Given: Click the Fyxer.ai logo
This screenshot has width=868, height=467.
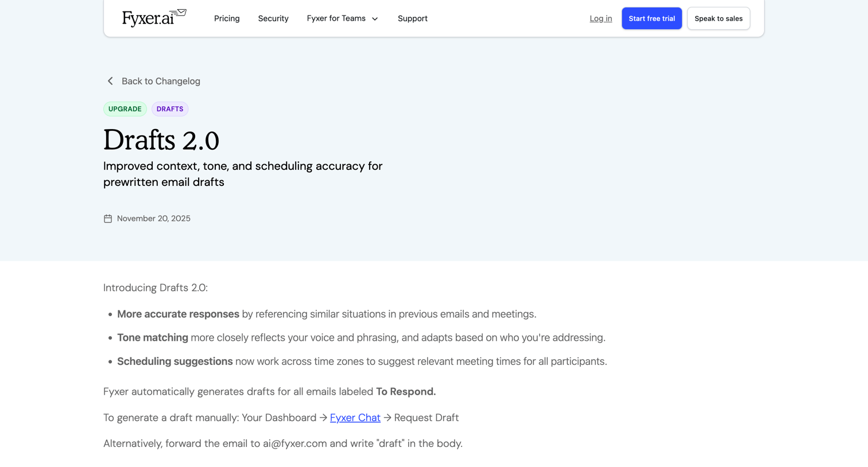Looking at the screenshot, I should coord(154,18).
